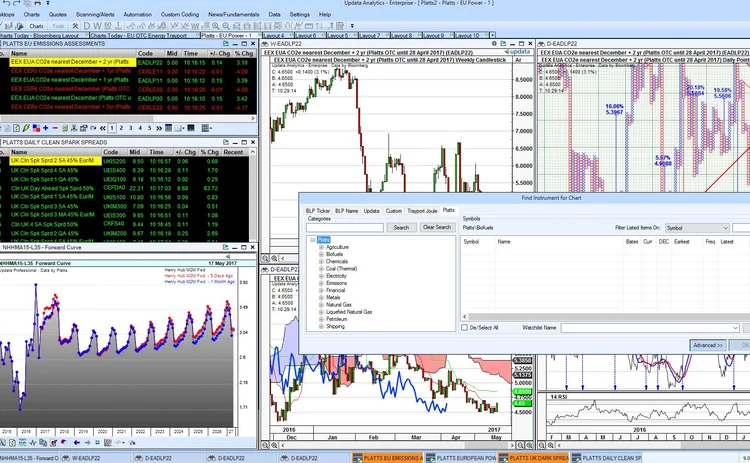
Task: Click blue left arrow in forward curve toolbar
Action: (77, 442)
